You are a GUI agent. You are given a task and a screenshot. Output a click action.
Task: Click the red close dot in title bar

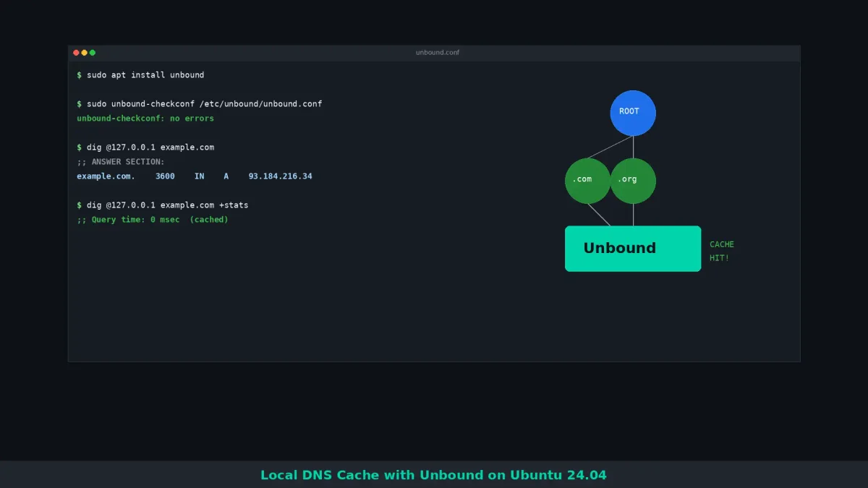tap(76, 53)
